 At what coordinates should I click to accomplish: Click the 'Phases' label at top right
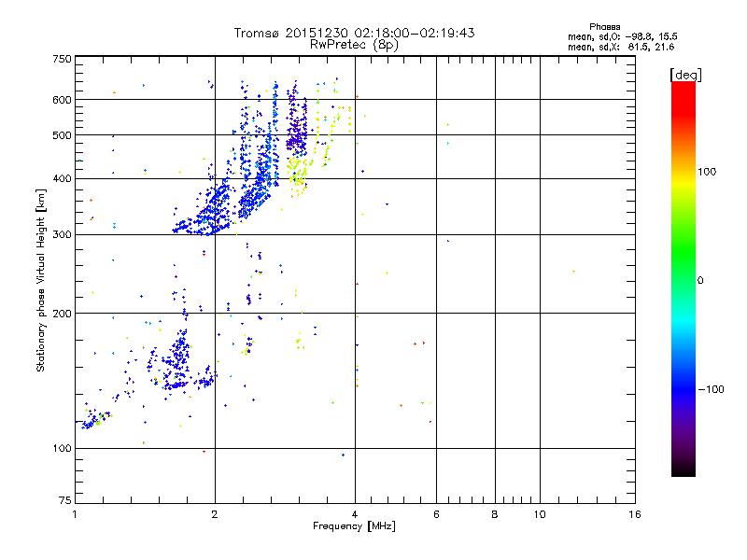(604, 27)
